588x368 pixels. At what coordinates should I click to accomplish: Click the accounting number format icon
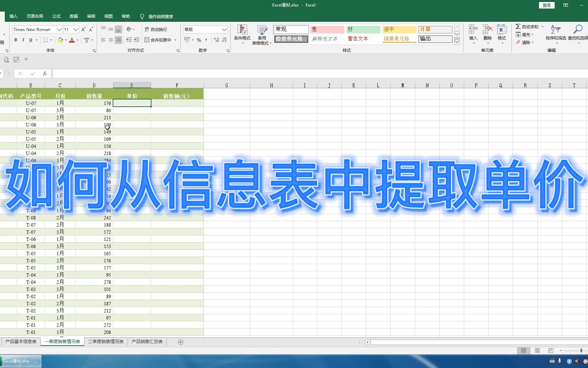[x=187, y=40]
